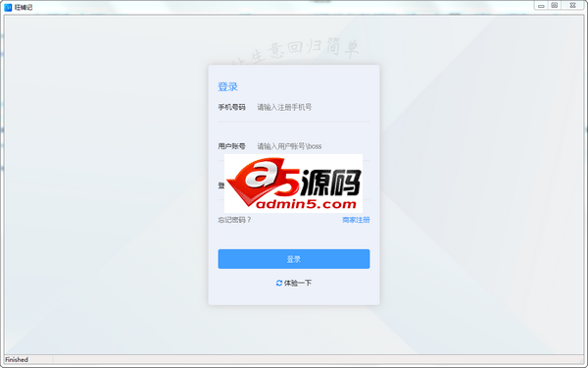Click the refresh icon beside 体验一下

click(x=279, y=283)
